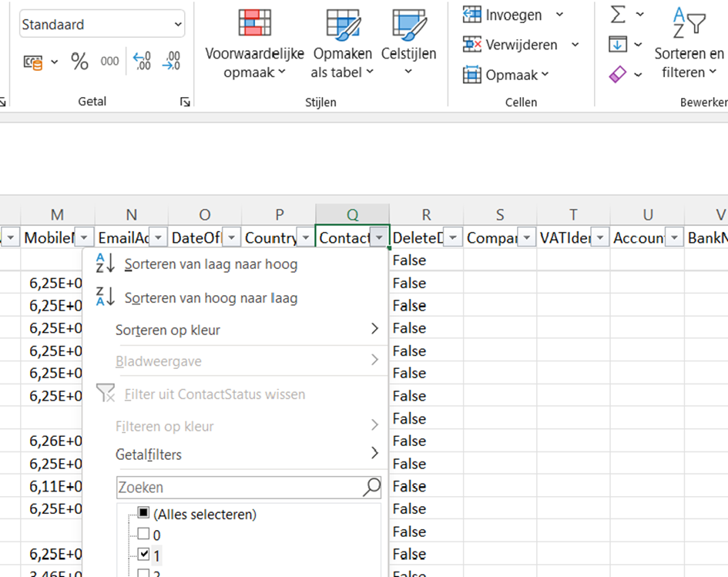Click the 6,11E+0 cell in column M

(x=52, y=486)
